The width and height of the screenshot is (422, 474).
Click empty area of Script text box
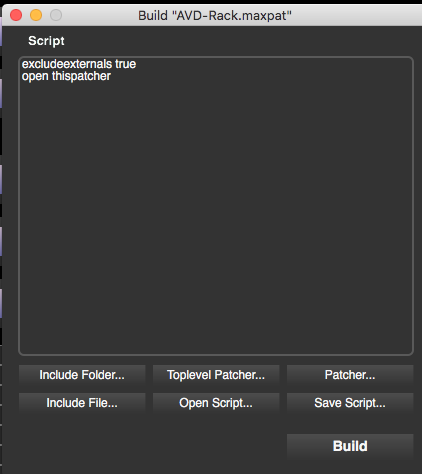pyautogui.click(x=216, y=217)
